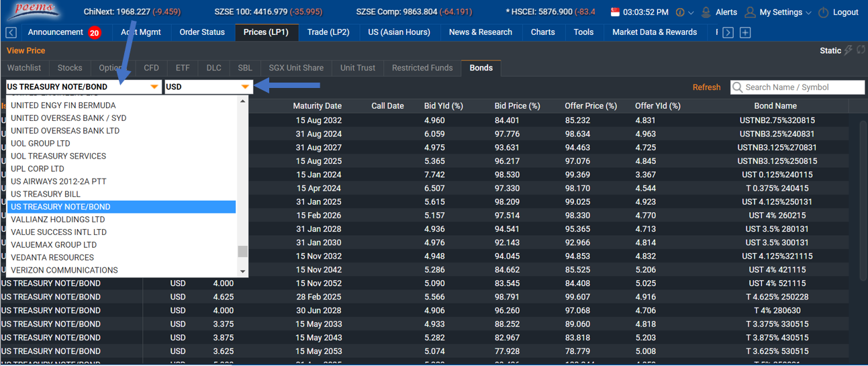Click the Logout power icon
The height and width of the screenshot is (366, 868).
point(824,12)
